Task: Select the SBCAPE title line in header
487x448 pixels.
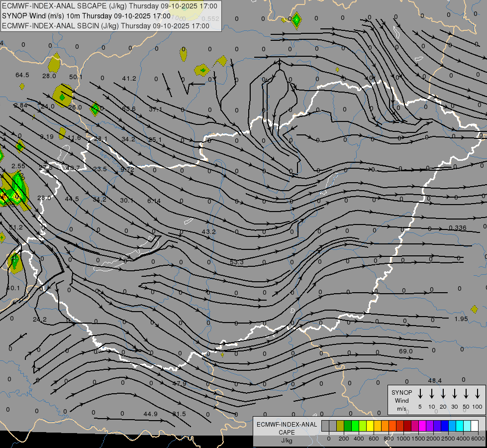Action: click(109, 6)
